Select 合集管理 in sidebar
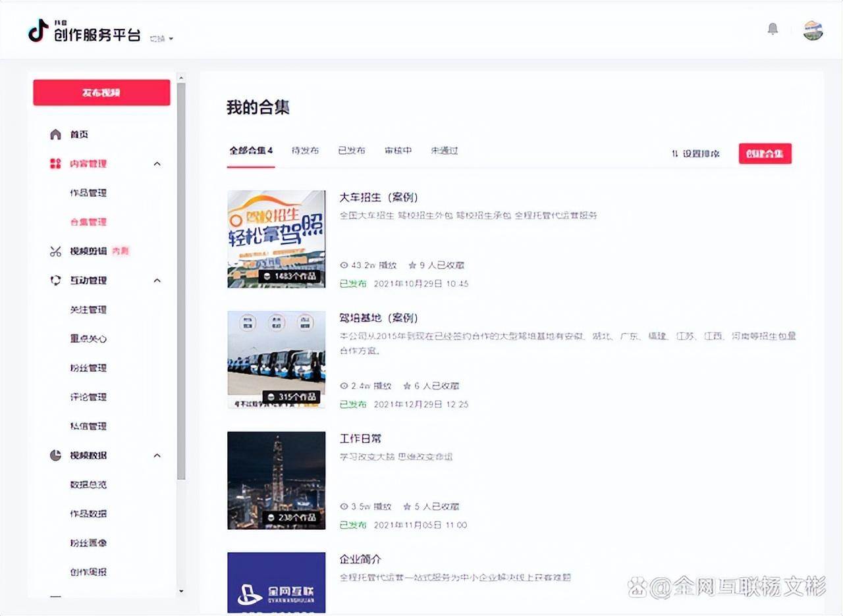843x616 pixels. pos(88,222)
